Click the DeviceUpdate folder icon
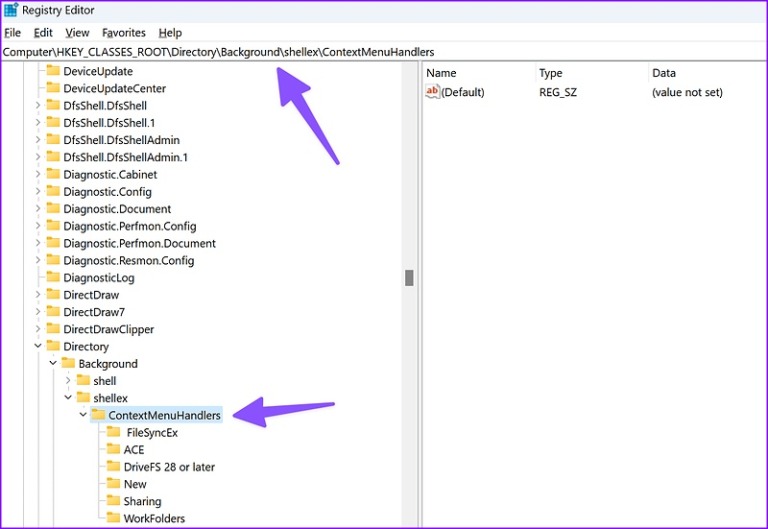The height and width of the screenshot is (529, 768). click(x=53, y=71)
